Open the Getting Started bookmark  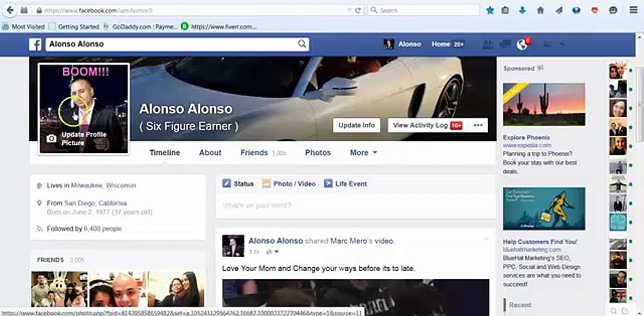coord(74,26)
